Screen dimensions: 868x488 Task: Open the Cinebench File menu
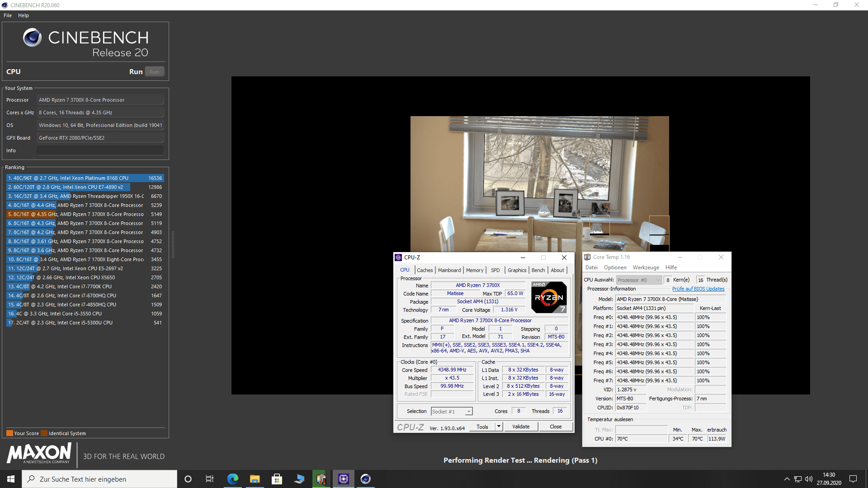coord(8,15)
